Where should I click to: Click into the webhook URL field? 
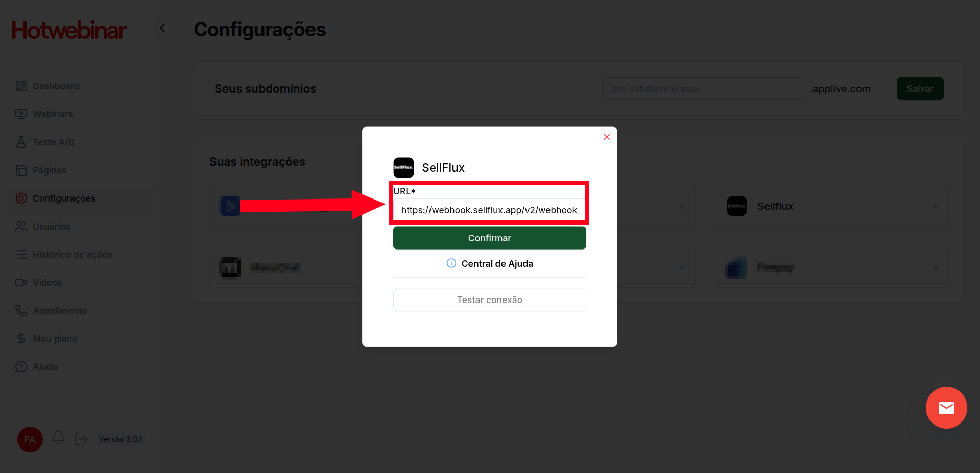coord(489,210)
